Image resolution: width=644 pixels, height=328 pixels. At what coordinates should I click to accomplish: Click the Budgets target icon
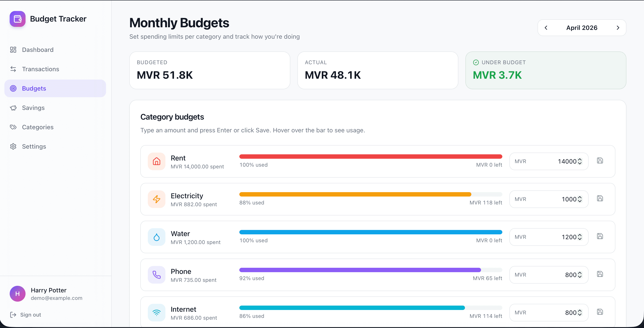[13, 88]
